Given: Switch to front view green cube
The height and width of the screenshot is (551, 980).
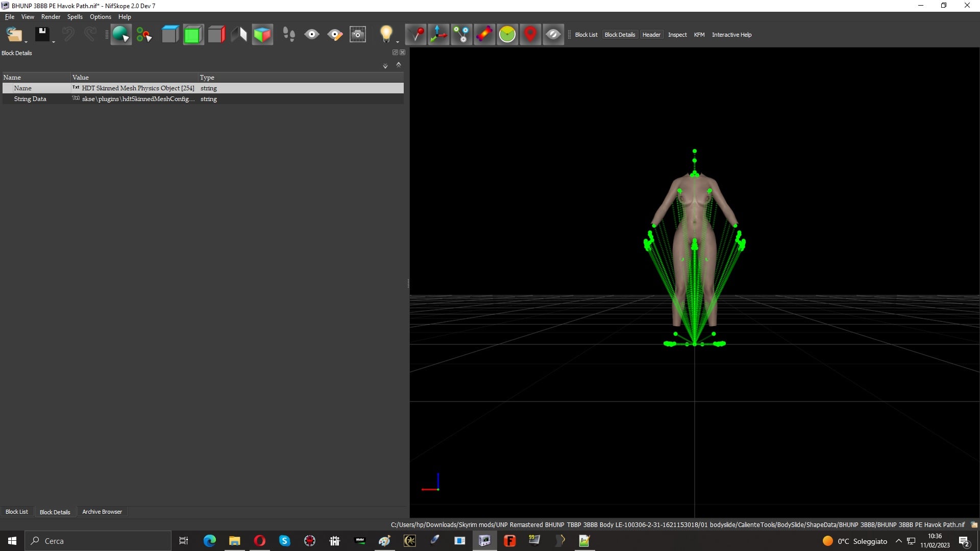Looking at the screenshot, I should click(193, 35).
